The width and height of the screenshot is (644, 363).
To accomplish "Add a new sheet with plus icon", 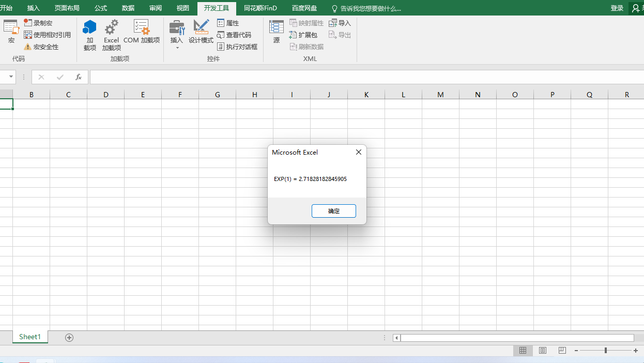I will tap(69, 337).
